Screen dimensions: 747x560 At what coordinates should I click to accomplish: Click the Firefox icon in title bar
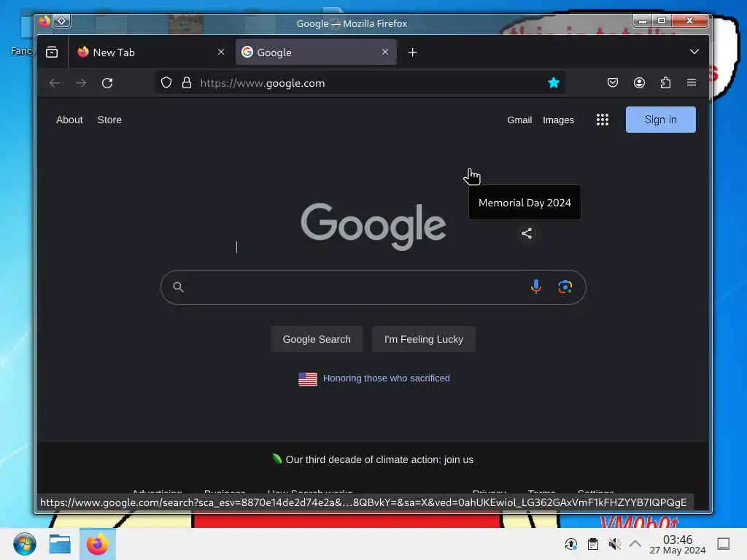tap(44, 21)
